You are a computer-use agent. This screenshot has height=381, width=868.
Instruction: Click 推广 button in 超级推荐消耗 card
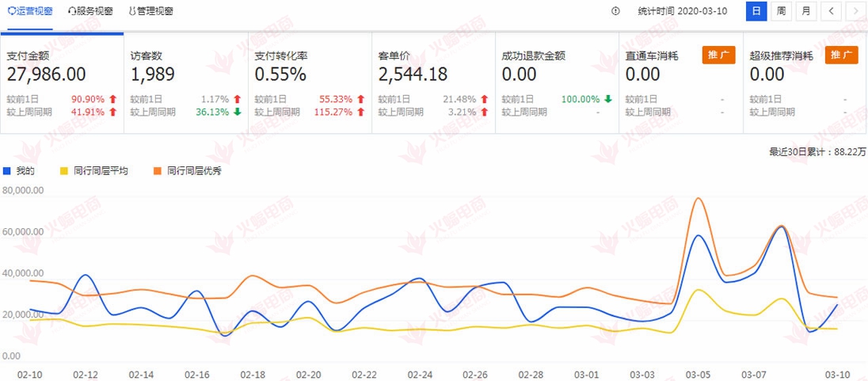tap(842, 55)
